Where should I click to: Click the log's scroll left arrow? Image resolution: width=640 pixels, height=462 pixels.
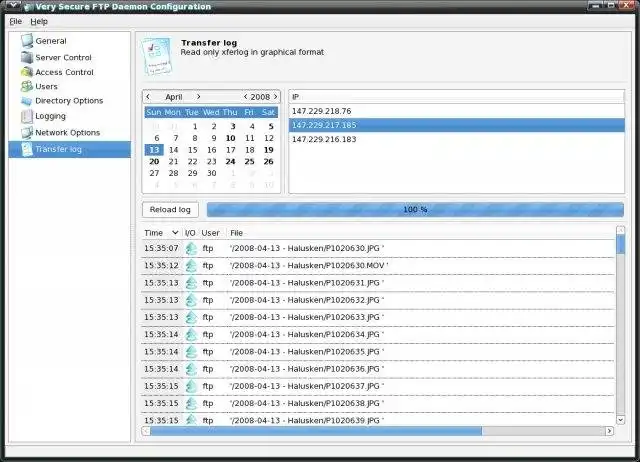pos(146,431)
